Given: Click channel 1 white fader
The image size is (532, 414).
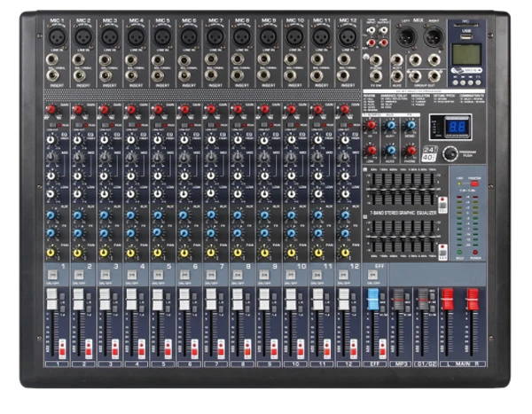Looking at the screenshot, I should 51,299.
